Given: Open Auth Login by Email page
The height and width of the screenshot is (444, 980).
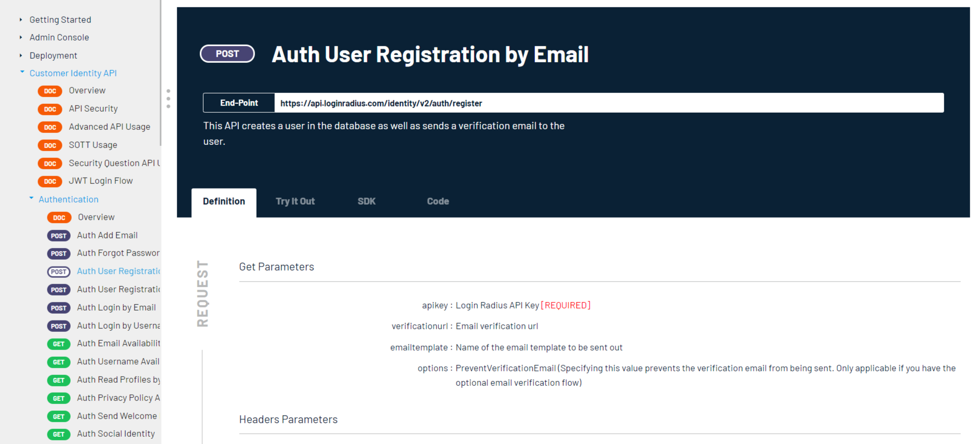Looking at the screenshot, I should coord(116,308).
